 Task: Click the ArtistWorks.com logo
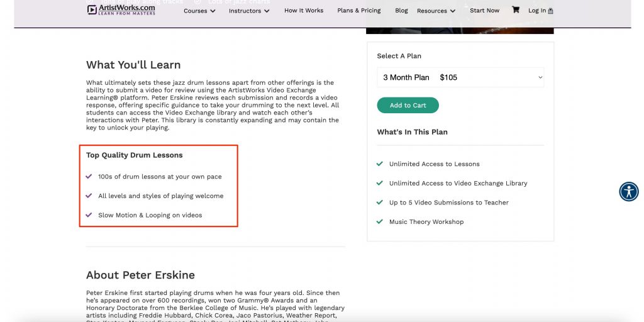[121, 9]
